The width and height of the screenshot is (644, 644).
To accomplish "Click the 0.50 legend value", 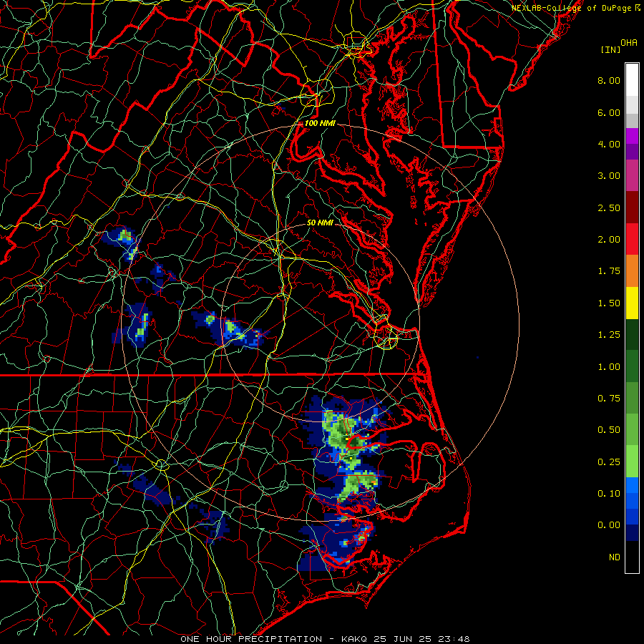I will coord(609,430).
